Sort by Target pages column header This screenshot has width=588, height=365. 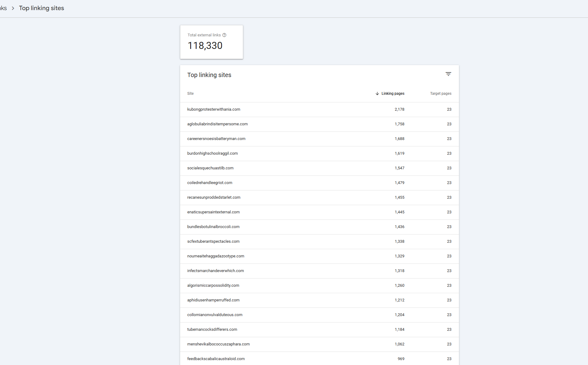440,94
